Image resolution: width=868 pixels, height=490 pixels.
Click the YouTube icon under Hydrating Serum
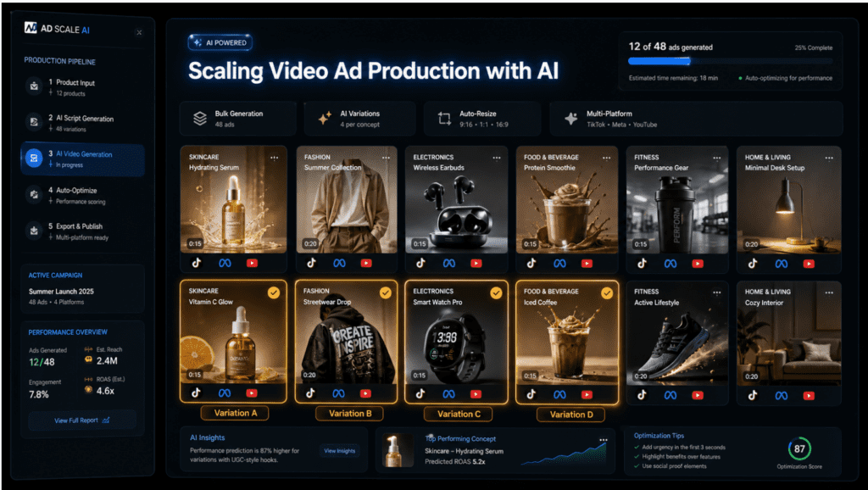(x=252, y=263)
